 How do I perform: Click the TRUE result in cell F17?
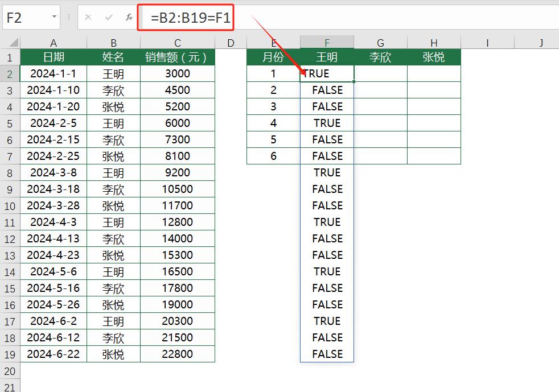coord(327,321)
